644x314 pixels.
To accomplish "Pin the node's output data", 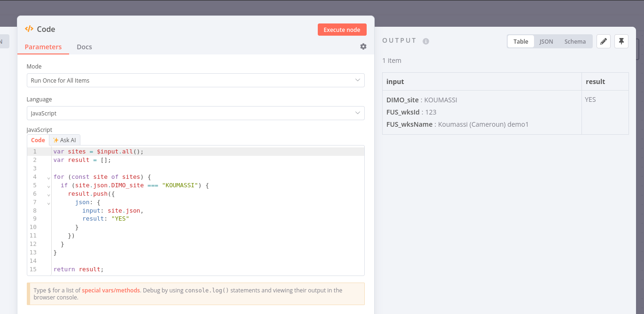I will [621, 41].
